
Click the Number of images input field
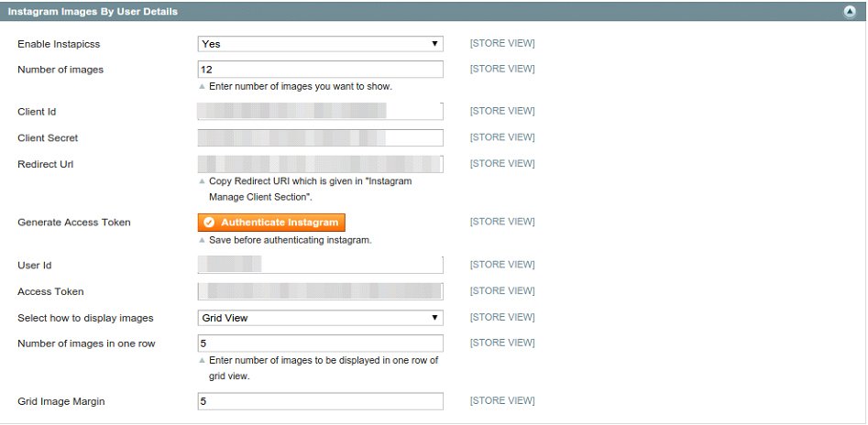pyautogui.click(x=321, y=70)
